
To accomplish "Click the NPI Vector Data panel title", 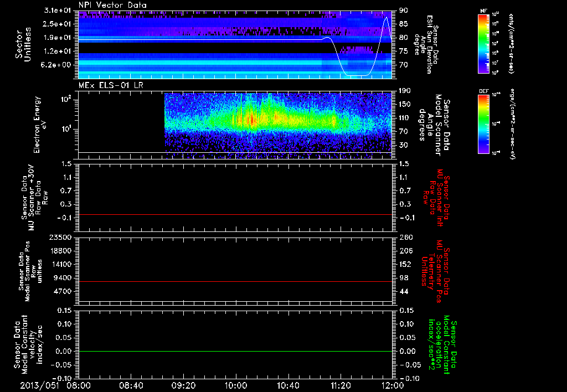I will (x=112, y=5).
